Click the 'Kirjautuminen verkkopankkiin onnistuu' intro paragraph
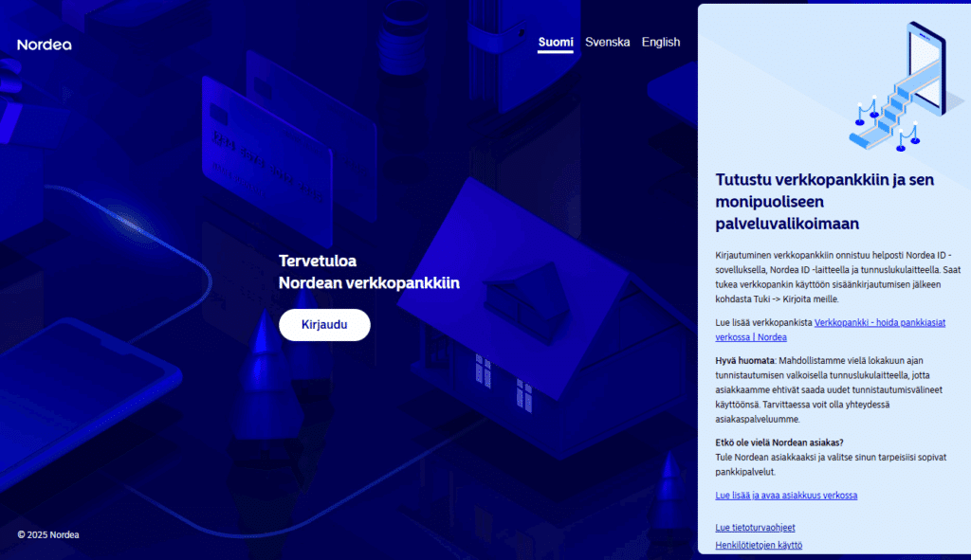Viewport: 971px width, 560px height. pyautogui.click(x=838, y=277)
